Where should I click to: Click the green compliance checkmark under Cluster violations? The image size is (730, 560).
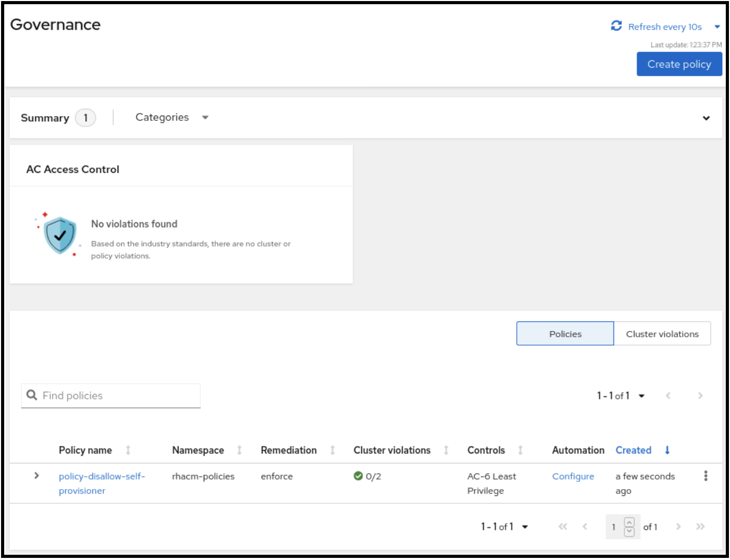click(x=359, y=476)
